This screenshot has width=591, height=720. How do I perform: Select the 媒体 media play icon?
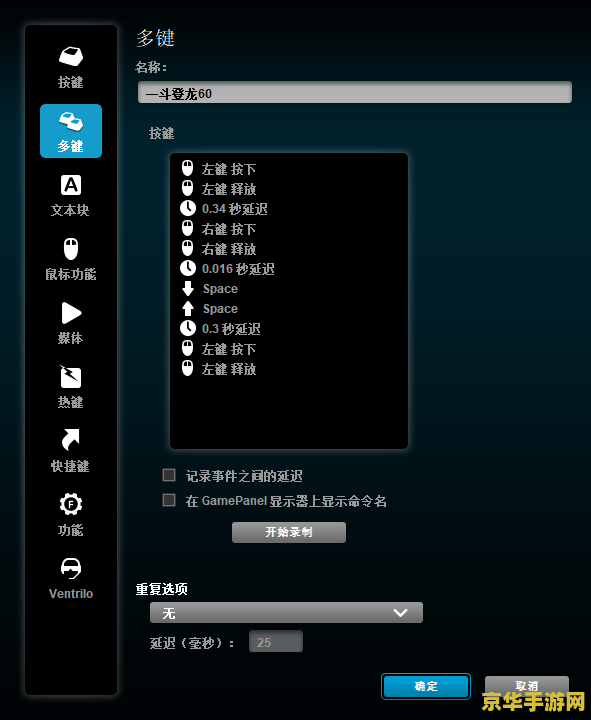point(71,313)
